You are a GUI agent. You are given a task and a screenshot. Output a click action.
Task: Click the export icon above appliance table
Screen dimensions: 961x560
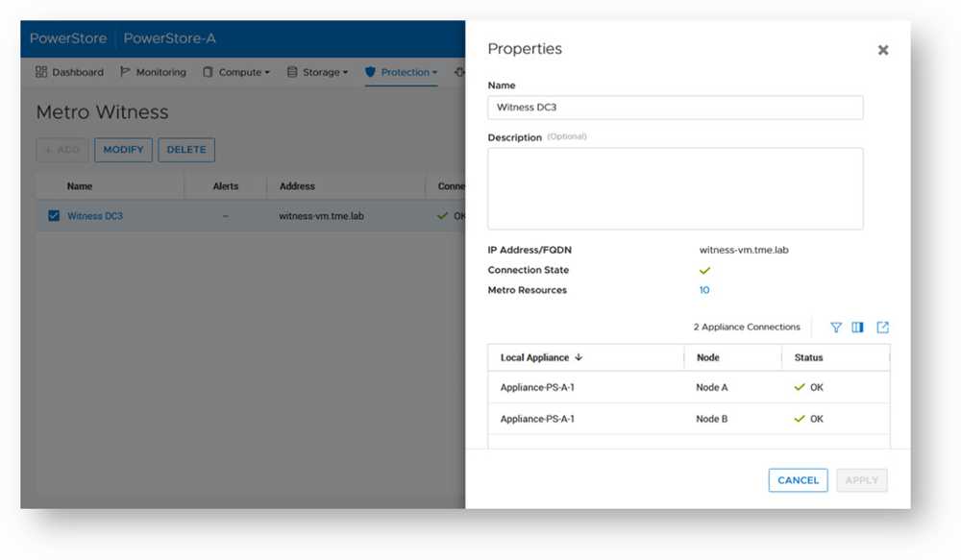(882, 328)
